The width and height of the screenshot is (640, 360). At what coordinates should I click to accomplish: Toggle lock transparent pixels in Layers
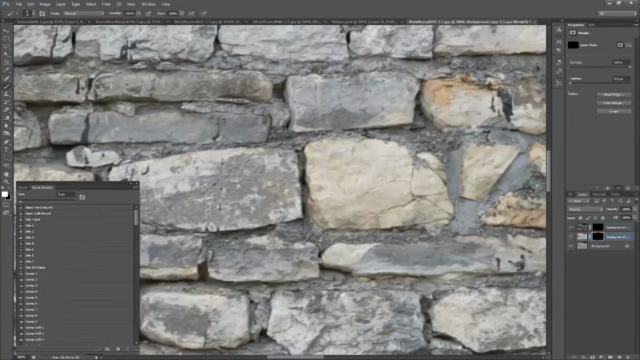[580, 218]
